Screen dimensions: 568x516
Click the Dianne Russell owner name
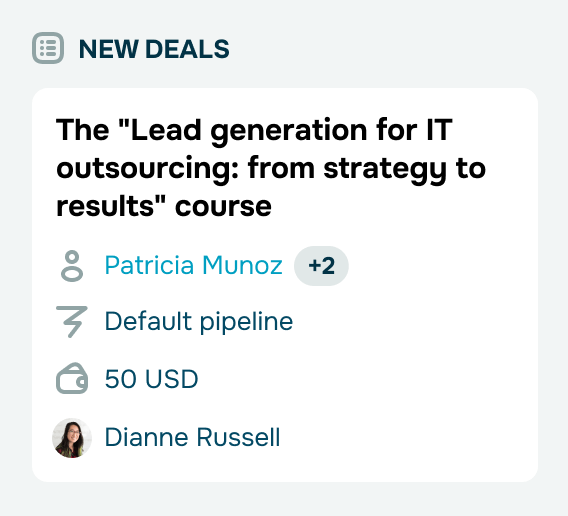pos(192,437)
